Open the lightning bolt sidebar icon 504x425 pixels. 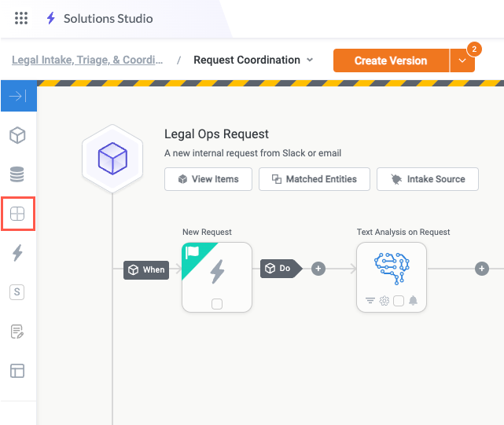click(x=17, y=252)
